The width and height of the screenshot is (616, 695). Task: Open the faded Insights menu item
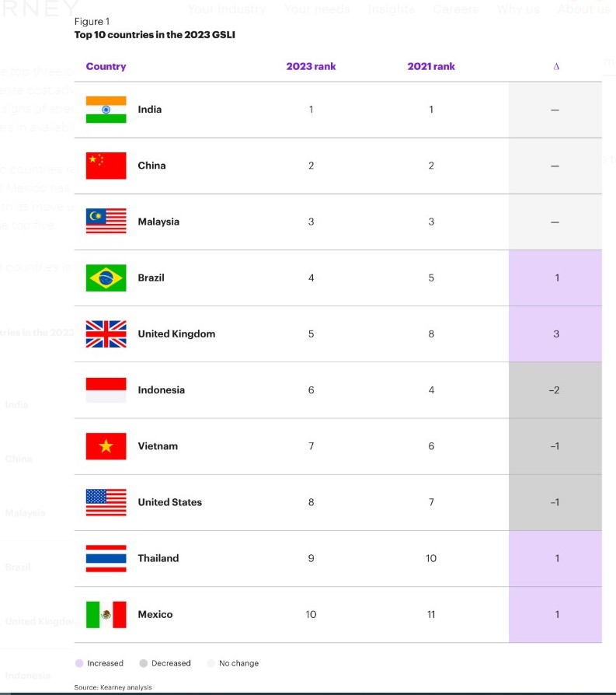392,9
